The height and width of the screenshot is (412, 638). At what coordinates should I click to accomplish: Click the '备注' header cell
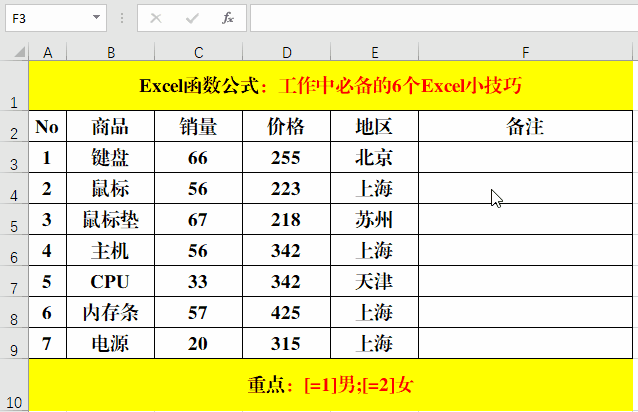pos(526,126)
